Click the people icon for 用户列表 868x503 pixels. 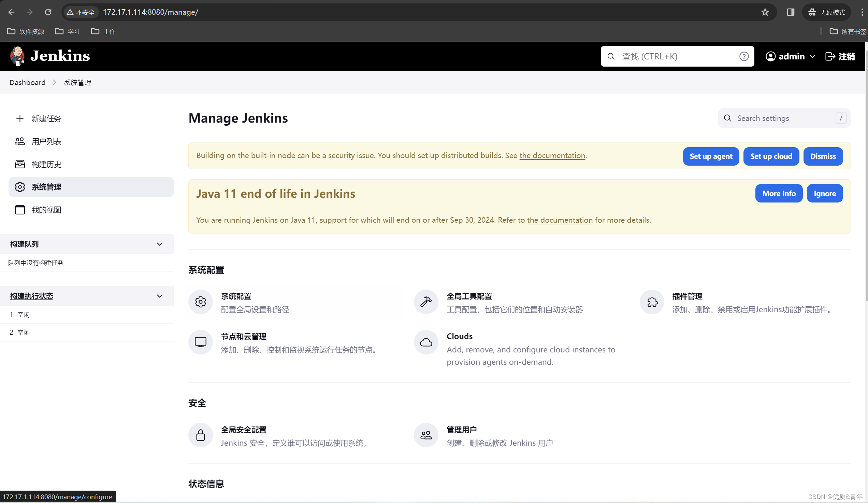point(20,141)
